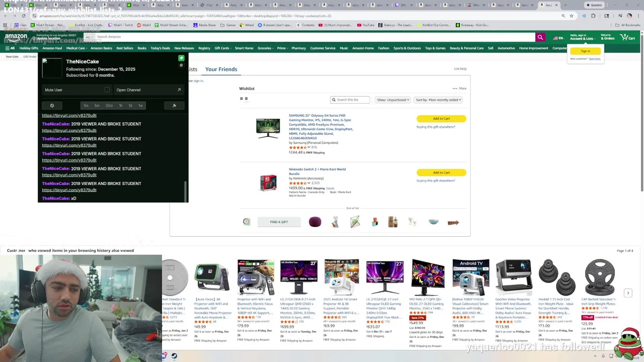Click the browser zoom magnifier icon

pos(563,16)
